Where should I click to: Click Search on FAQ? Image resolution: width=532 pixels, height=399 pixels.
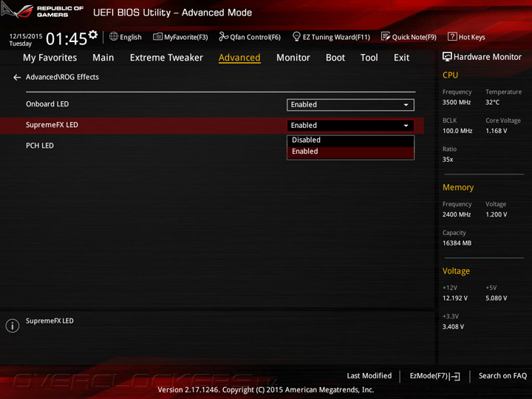[x=502, y=376]
